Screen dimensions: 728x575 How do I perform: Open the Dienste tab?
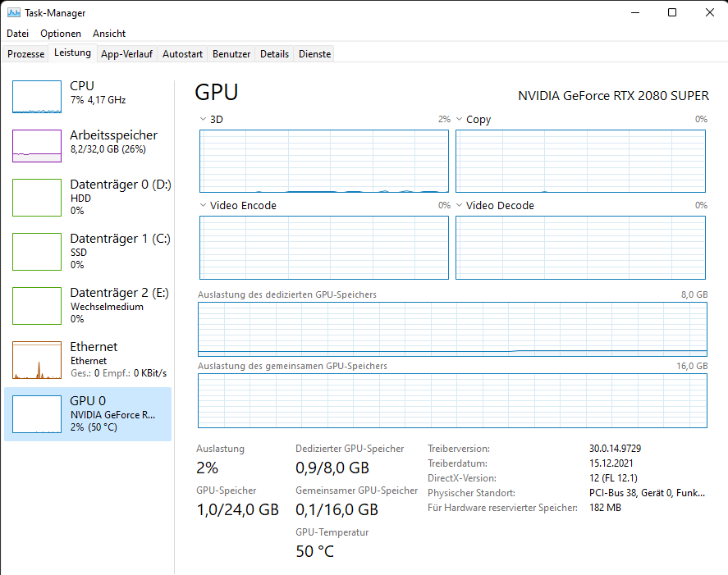(x=315, y=54)
